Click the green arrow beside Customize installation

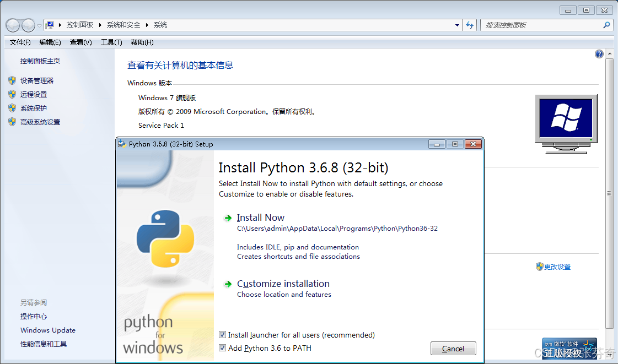[x=228, y=284]
